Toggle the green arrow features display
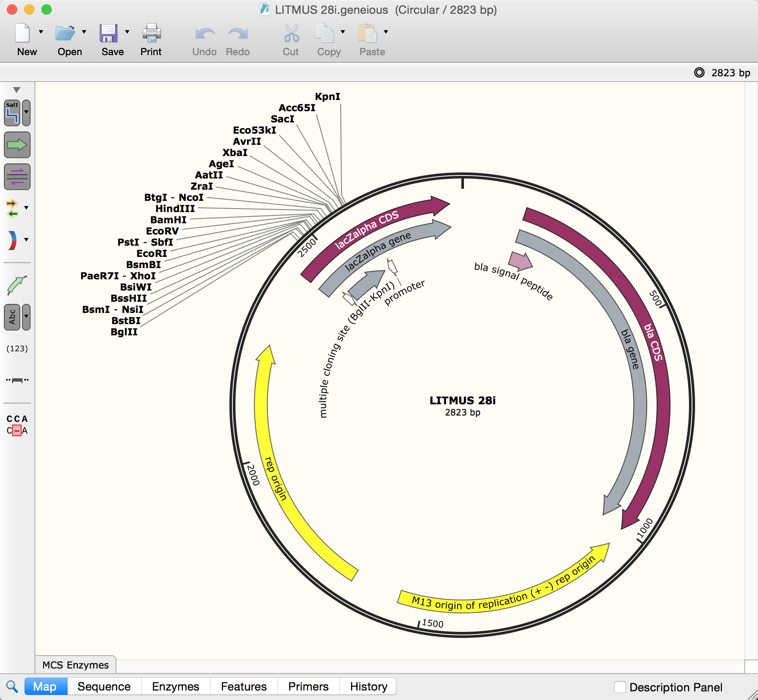The width and height of the screenshot is (758, 700). (17, 145)
